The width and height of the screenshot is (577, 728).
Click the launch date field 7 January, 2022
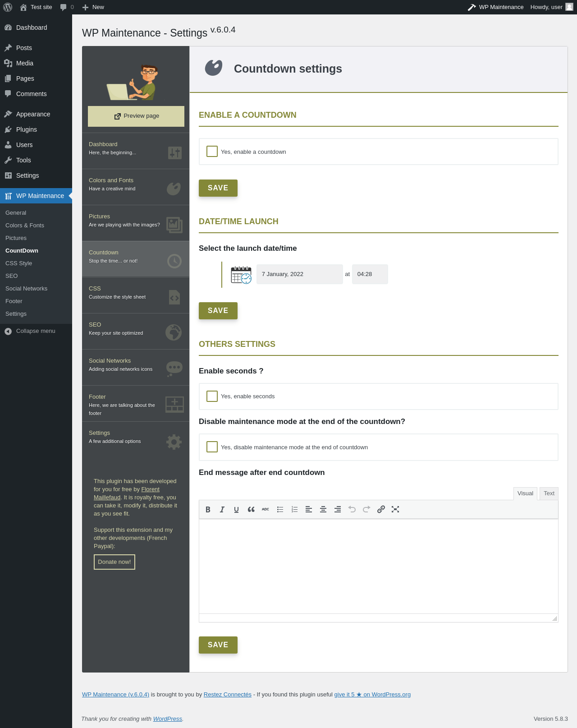click(300, 274)
